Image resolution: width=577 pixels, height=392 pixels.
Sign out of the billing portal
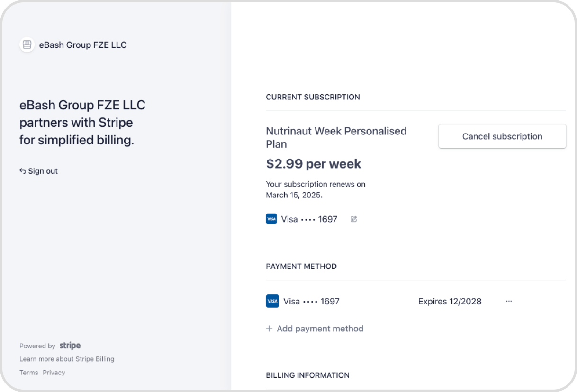(x=38, y=171)
